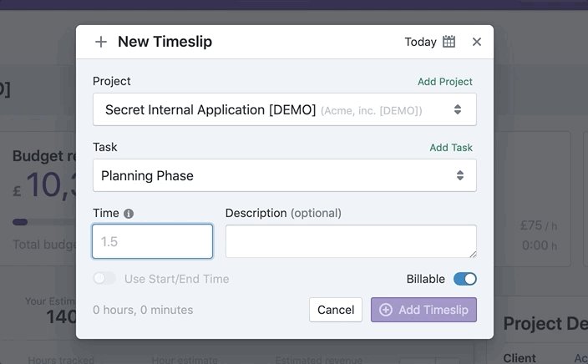The width and height of the screenshot is (588, 364).
Task: Click the plus circle in Add Timeslip
Action: tap(386, 310)
